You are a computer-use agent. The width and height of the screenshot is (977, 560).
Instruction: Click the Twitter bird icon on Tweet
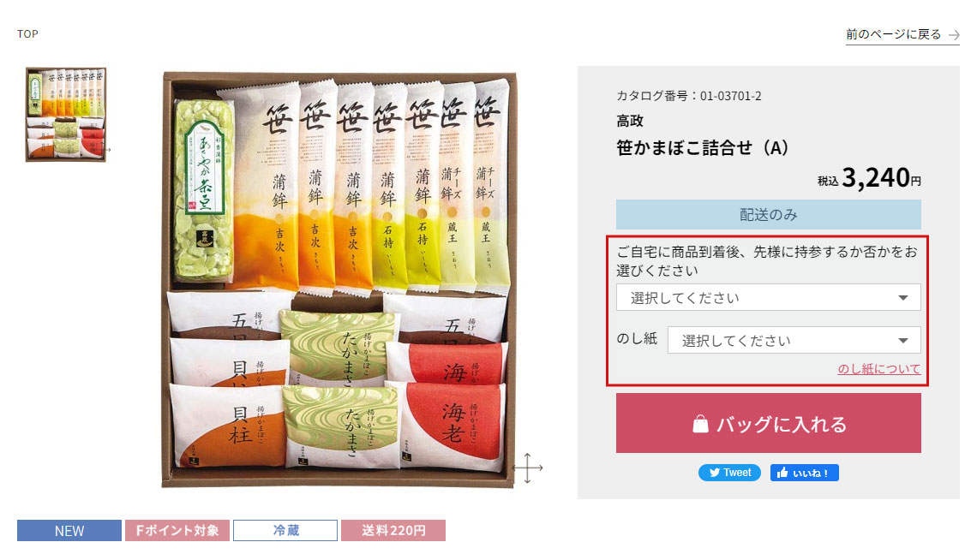[715, 473]
